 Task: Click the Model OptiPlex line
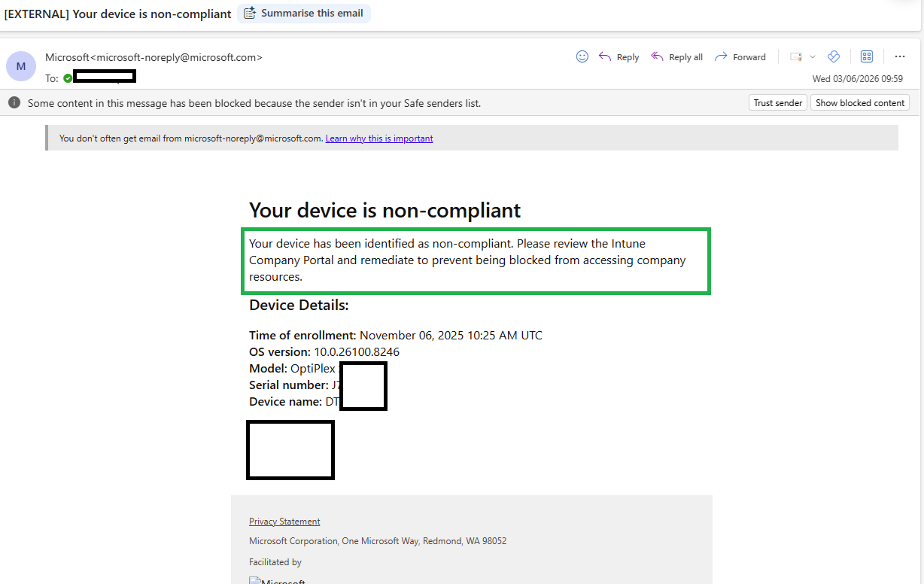point(294,369)
